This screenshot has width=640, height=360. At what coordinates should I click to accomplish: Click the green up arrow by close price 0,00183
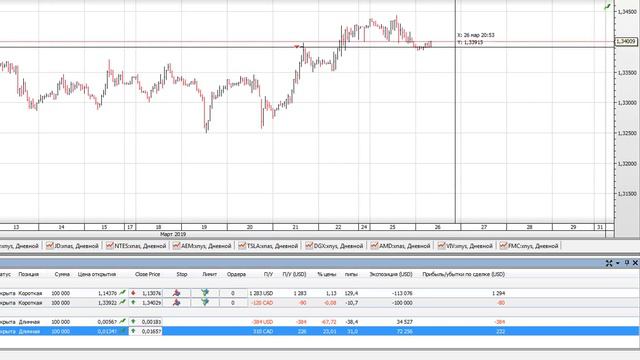click(133, 322)
